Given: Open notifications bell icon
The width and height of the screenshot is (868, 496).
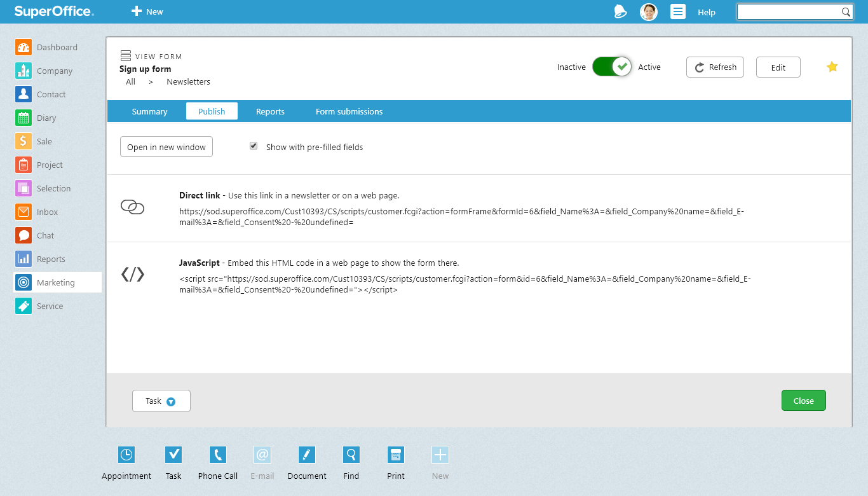Looking at the screenshot, I should click(620, 11).
